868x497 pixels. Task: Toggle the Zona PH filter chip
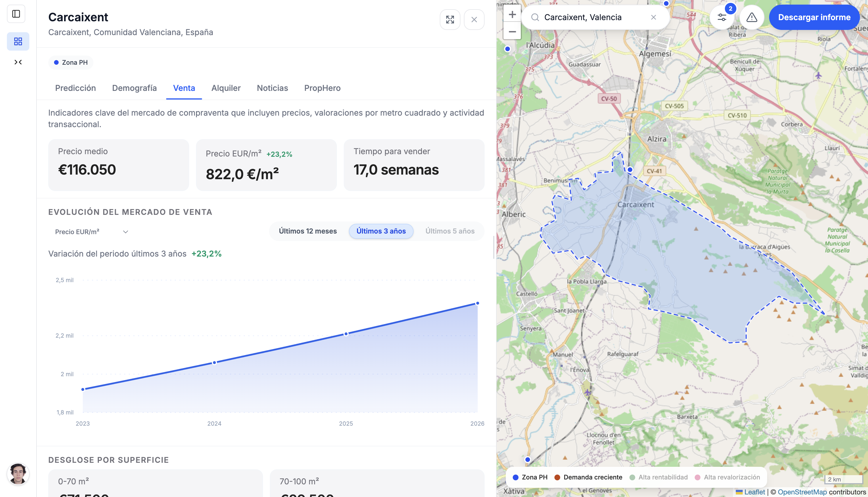tap(71, 62)
